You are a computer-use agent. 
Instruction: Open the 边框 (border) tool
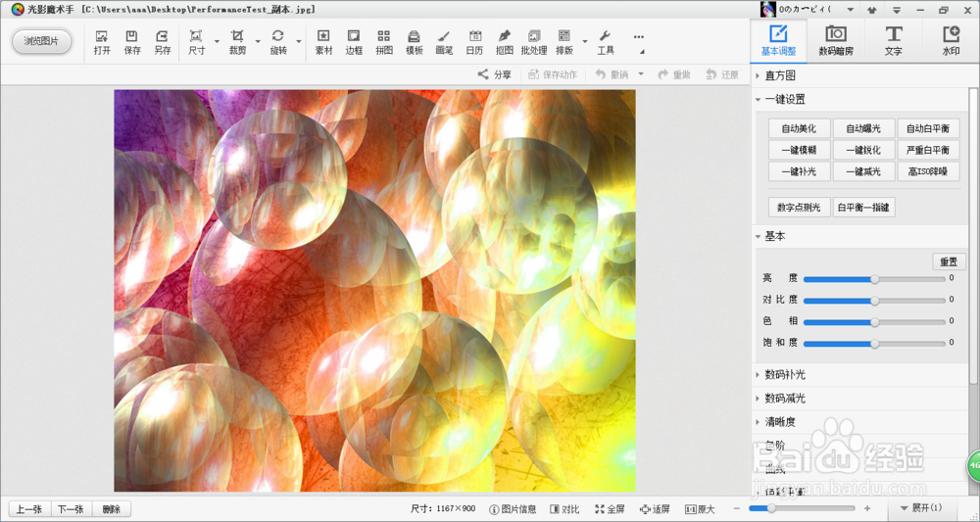(354, 42)
